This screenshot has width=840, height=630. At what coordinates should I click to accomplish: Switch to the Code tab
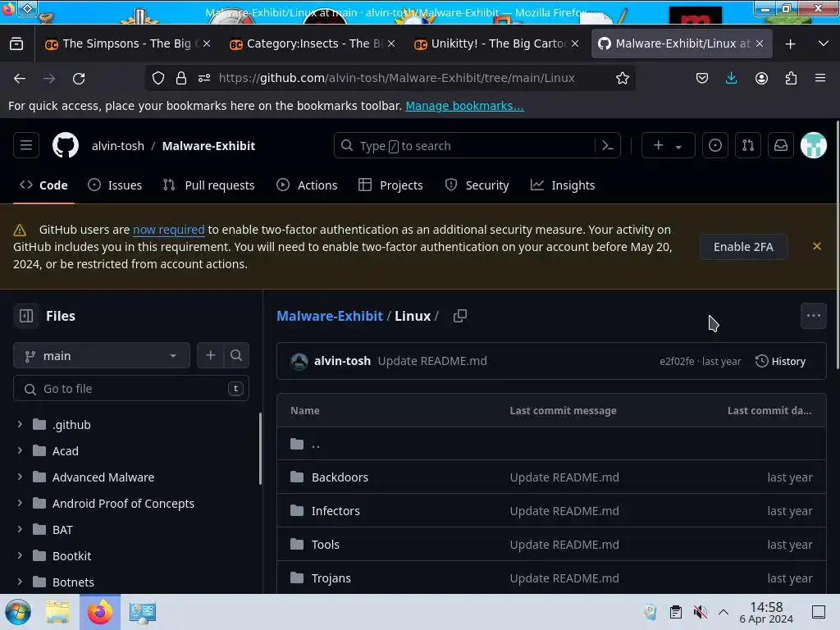tap(44, 185)
